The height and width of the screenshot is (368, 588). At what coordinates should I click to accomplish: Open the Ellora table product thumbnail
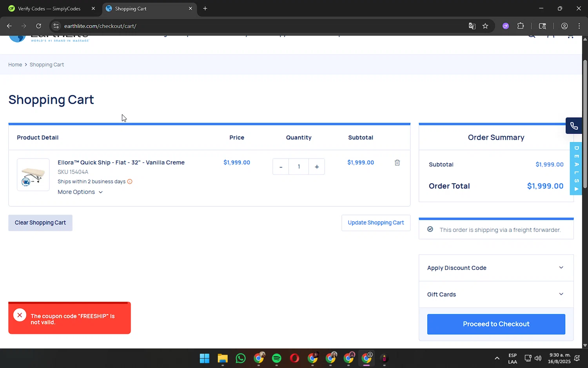[x=33, y=175]
